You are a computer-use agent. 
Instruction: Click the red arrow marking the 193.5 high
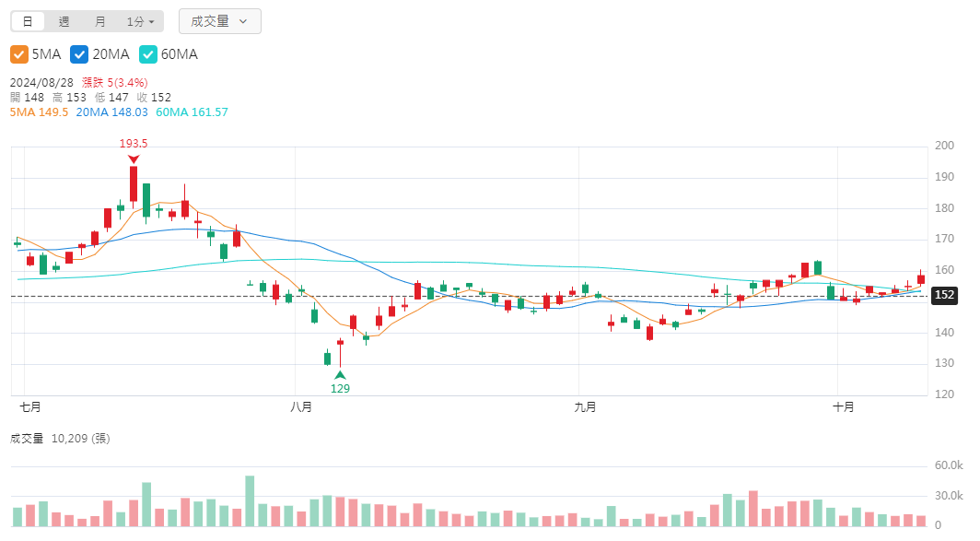tap(134, 159)
